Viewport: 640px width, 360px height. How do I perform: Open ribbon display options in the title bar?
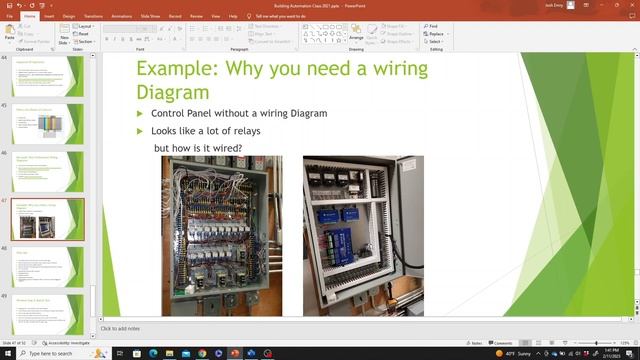click(586, 5)
